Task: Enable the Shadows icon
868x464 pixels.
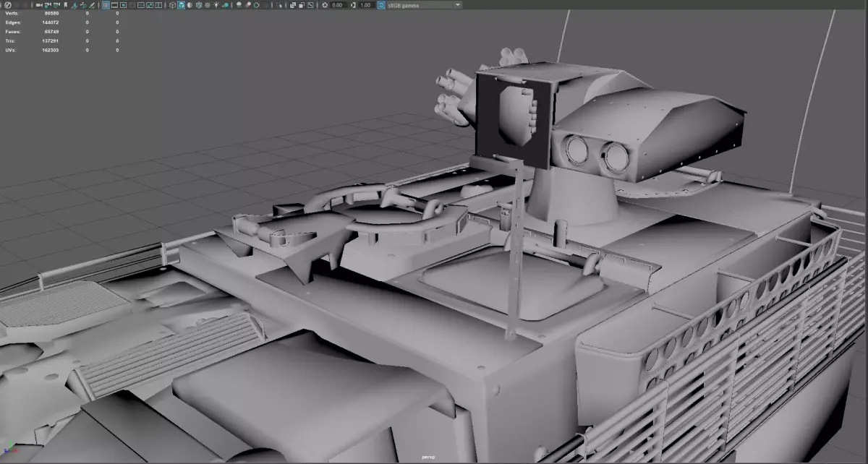Action: [226, 4]
